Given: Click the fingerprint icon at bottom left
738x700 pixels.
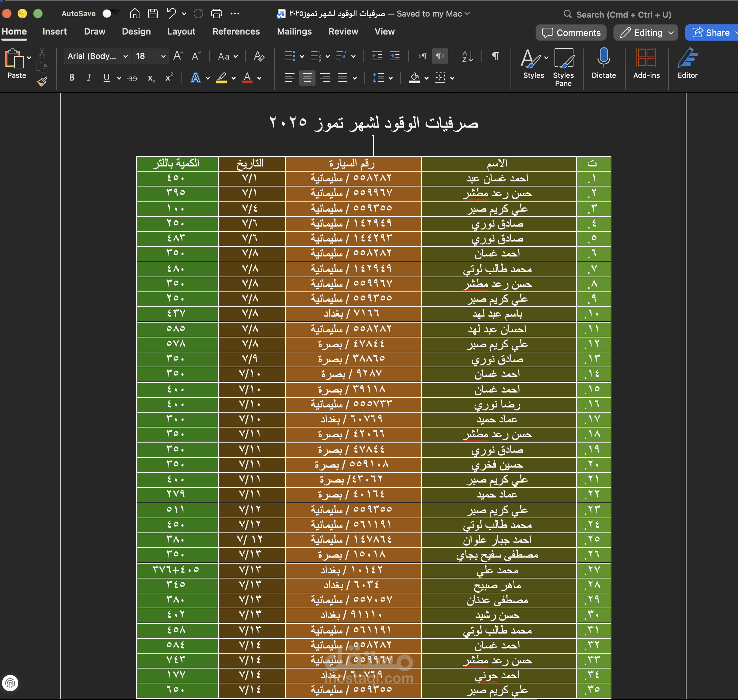Looking at the screenshot, I should coord(10,683).
